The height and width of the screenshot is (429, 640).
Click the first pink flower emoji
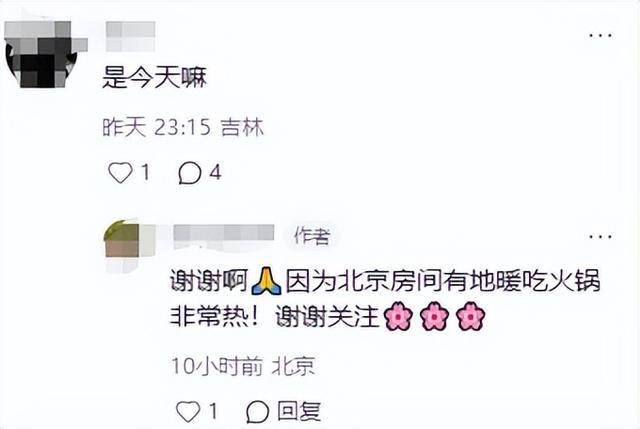pos(398,316)
